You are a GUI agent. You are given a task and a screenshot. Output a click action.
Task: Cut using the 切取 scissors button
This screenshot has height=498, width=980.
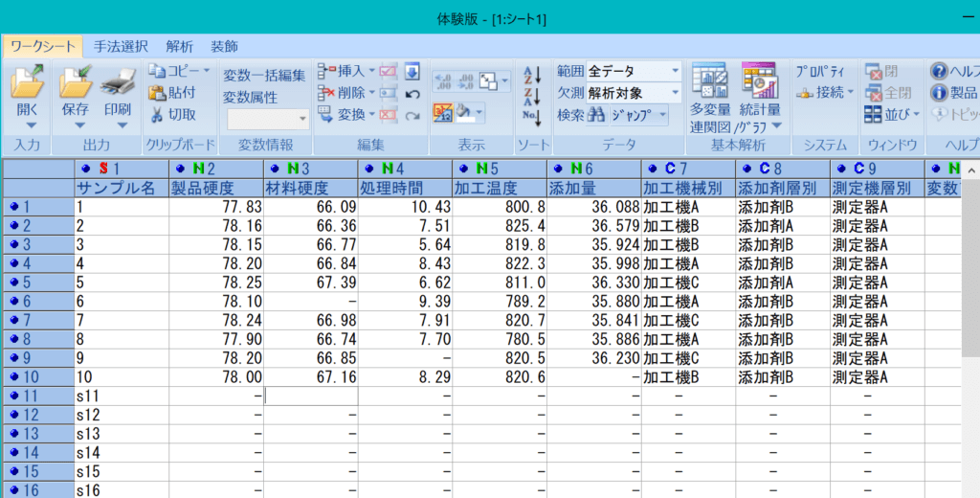pyautogui.click(x=174, y=115)
